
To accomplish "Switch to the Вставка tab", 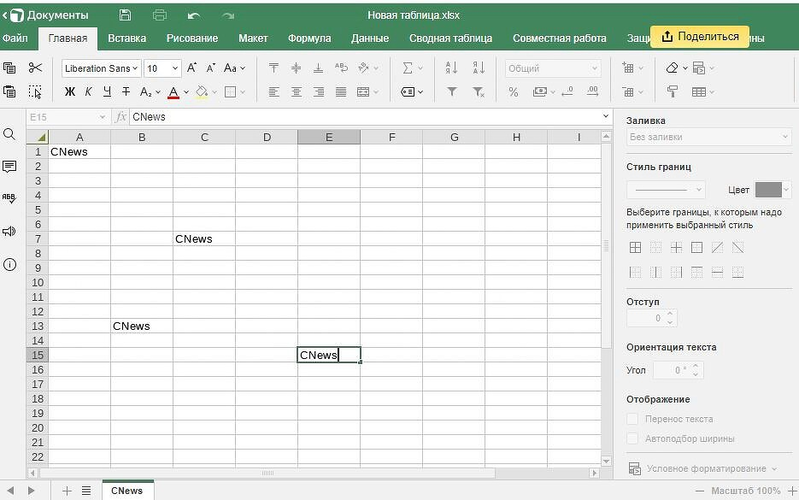I will coord(127,38).
